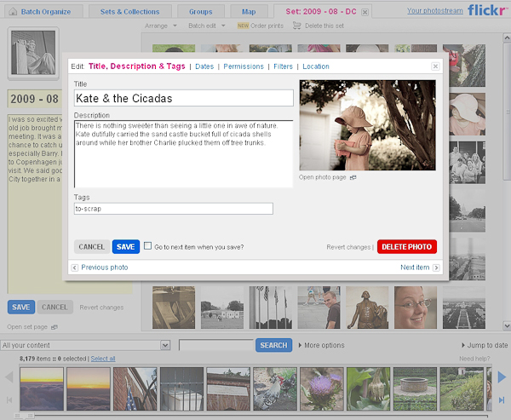Click the Previous photo arrow icon
This screenshot has height=420, width=511.
click(x=74, y=268)
